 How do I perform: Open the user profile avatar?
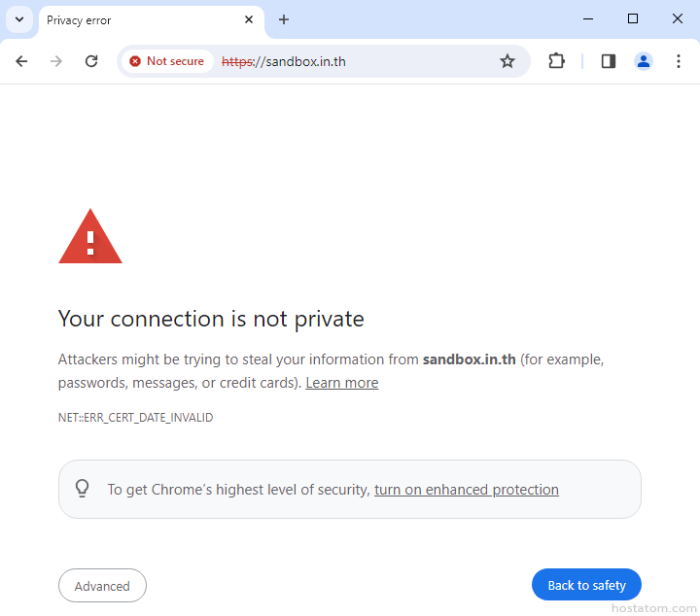(x=644, y=61)
